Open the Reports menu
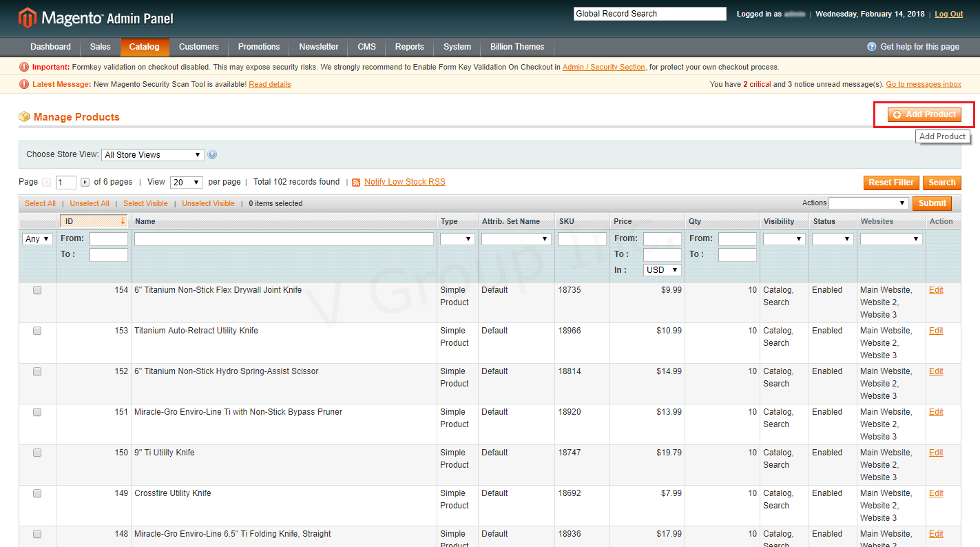Screen dimensions: 980x547 409,47
